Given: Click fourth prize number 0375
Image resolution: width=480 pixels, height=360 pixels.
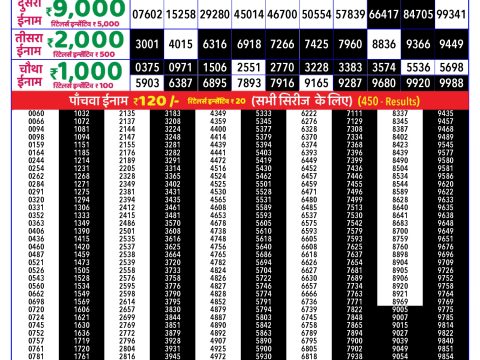Looking at the screenshot, I should point(147,68).
